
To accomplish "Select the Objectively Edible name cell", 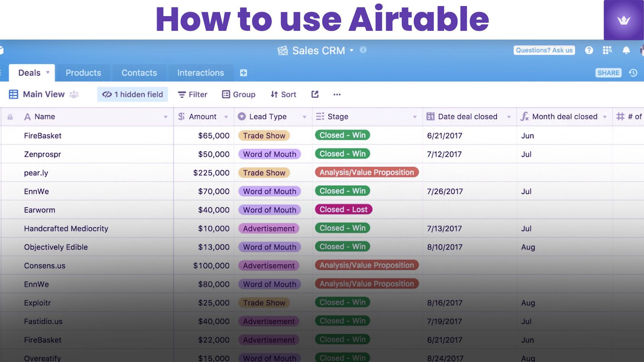I will point(87,247).
